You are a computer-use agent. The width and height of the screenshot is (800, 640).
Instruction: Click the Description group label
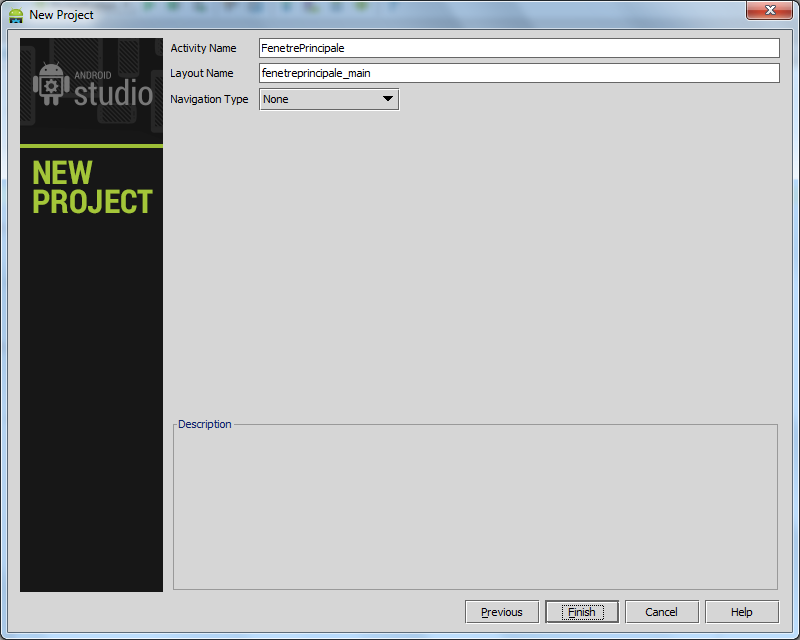click(205, 424)
